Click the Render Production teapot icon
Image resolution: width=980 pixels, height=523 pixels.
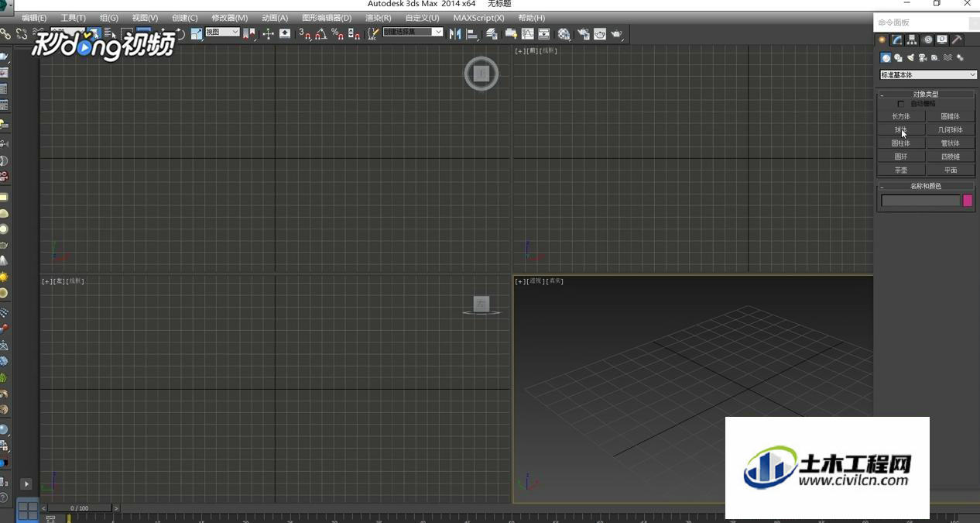point(617,33)
